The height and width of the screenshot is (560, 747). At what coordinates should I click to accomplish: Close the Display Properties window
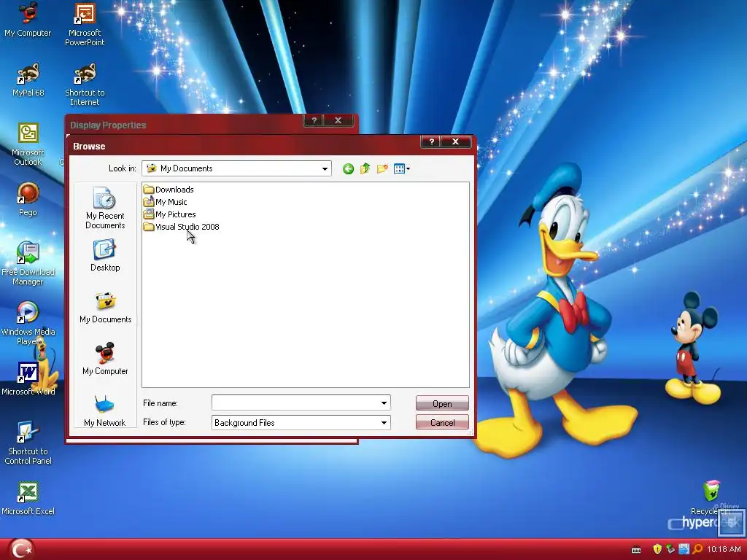tap(338, 120)
